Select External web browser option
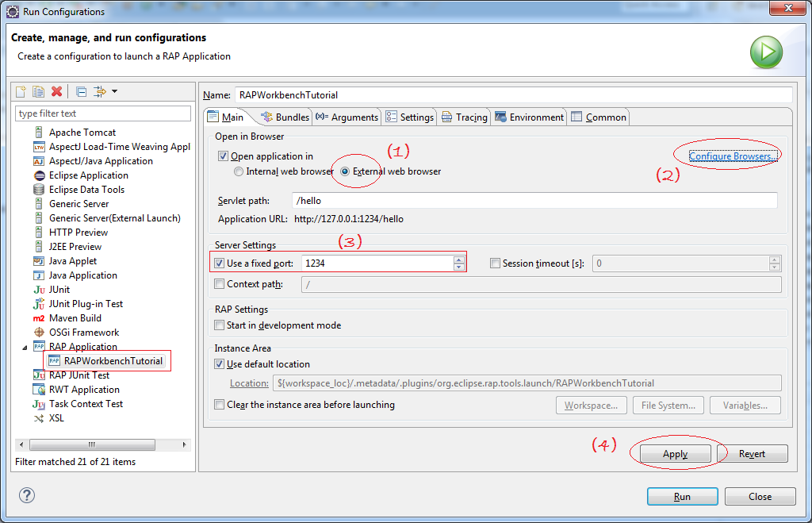Screen dimensions: 812x523 point(345,171)
